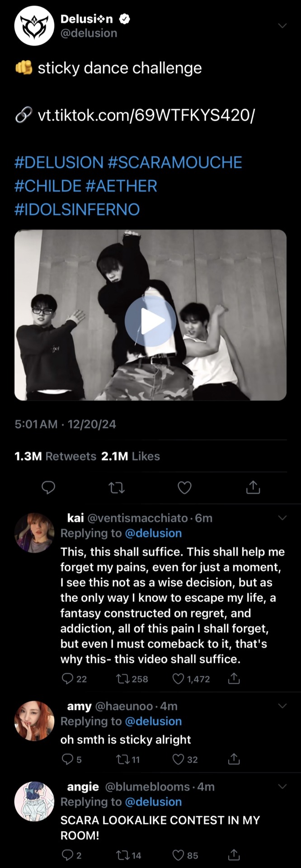Expand options chevron on amy's reply
The width and height of the screenshot is (301, 868).
[x=282, y=706]
